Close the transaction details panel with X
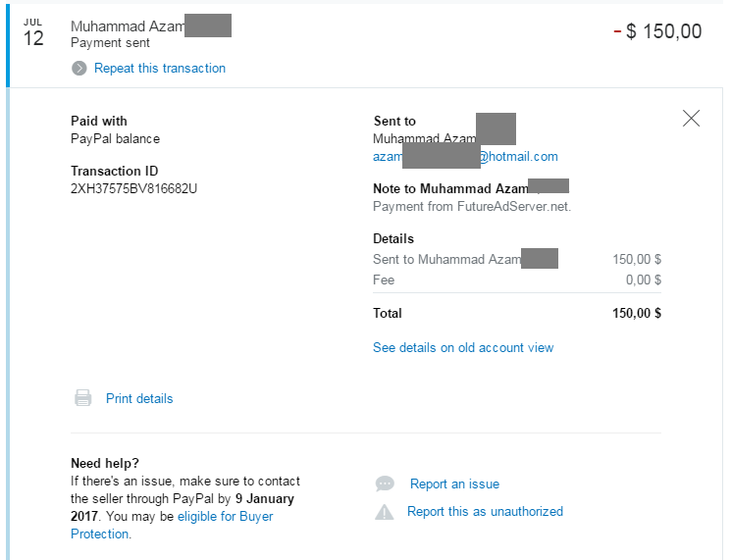The width and height of the screenshot is (732, 560). pyautogui.click(x=691, y=119)
